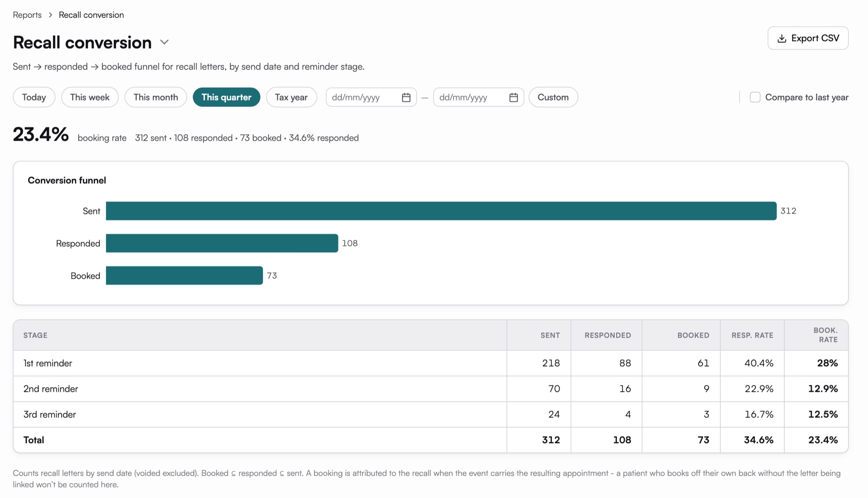Click the Responded bar in the funnel

[x=222, y=243]
